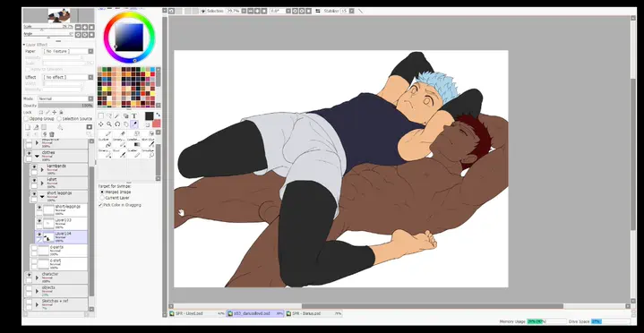644x333 pixels.
Task: Select the Zoom magnifier tool
Action: [x=109, y=124]
